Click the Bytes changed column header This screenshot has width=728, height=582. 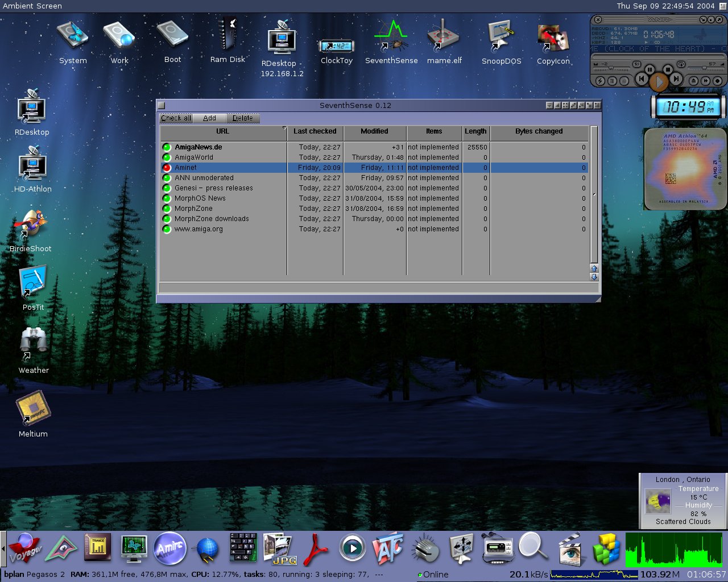click(x=539, y=131)
